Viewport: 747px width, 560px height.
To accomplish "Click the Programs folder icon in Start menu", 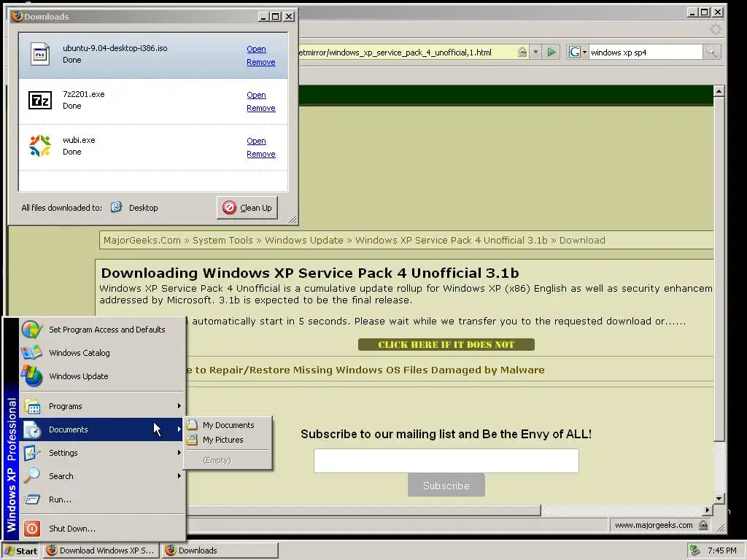I will [32, 406].
